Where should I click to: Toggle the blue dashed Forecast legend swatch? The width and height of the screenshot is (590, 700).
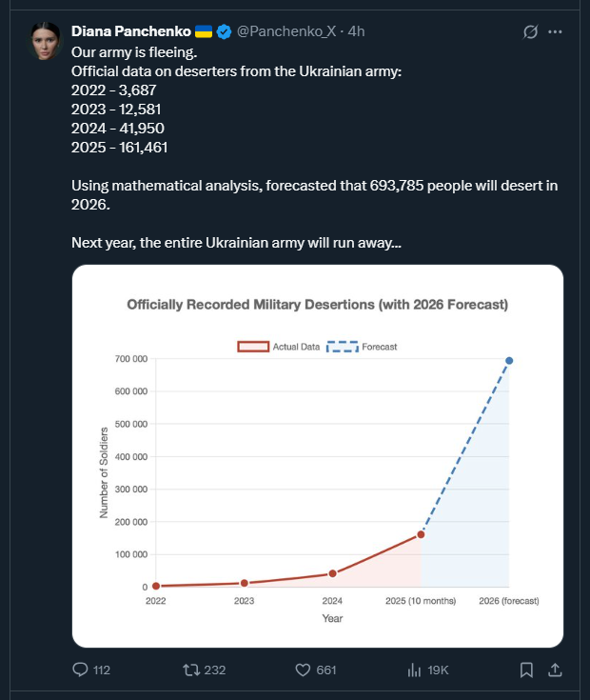342,347
